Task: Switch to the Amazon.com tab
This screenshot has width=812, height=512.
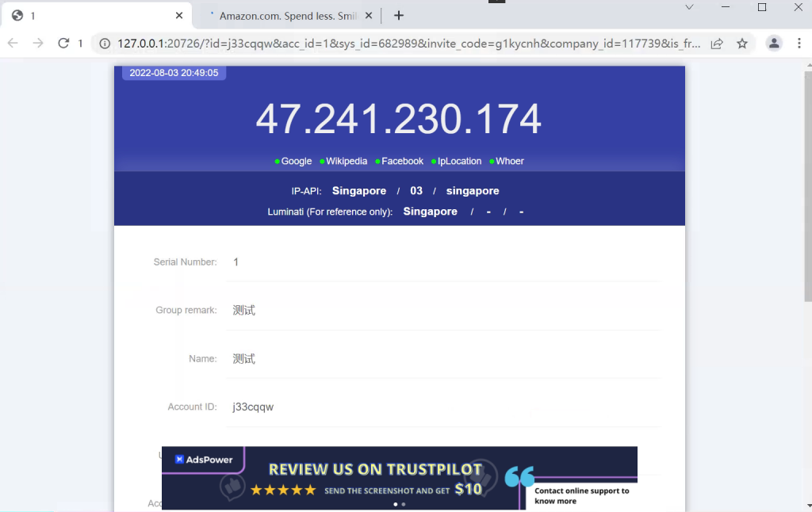Action: [x=285, y=16]
